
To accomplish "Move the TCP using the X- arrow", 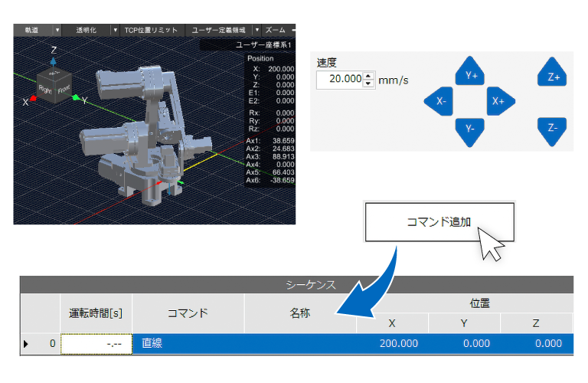I will pyautogui.click(x=439, y=101).
